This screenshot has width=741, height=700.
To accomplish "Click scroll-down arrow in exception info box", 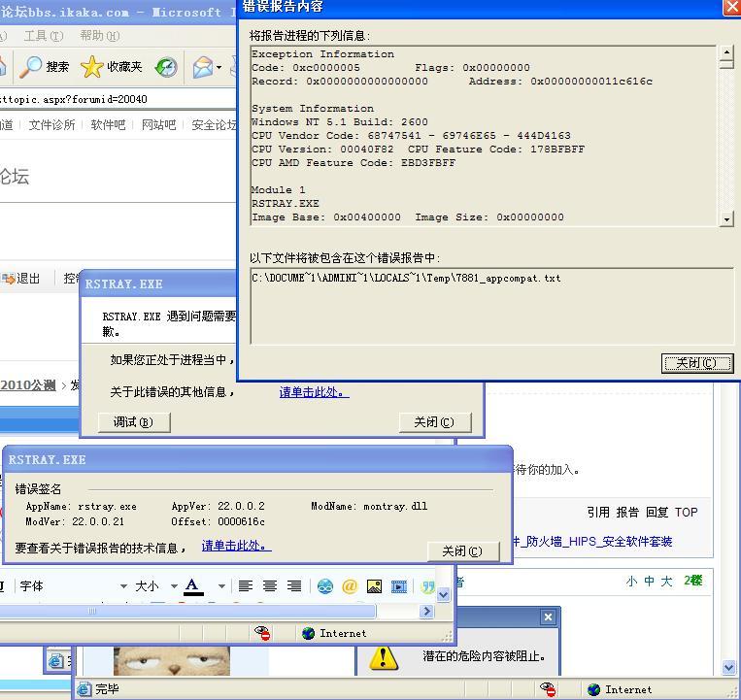I will pos(726,219).
